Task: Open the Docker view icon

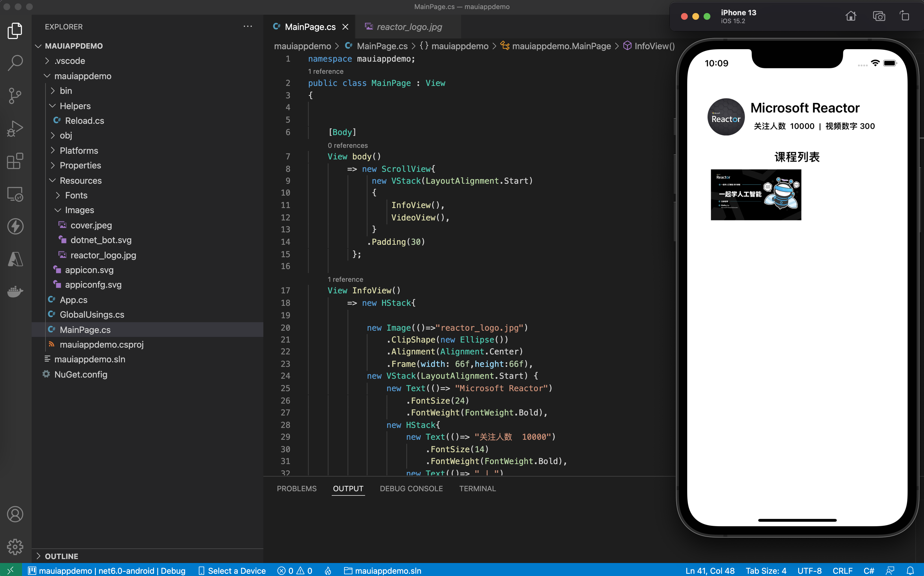Action: (x=15, y=292)
